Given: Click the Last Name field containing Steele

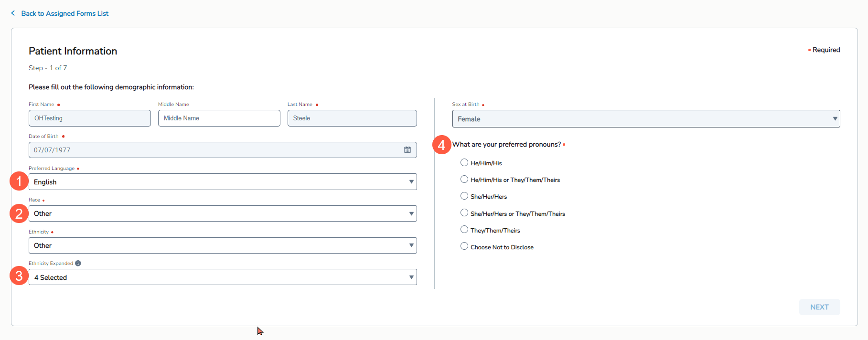Looking at the screenshot, I should point(352,118).
